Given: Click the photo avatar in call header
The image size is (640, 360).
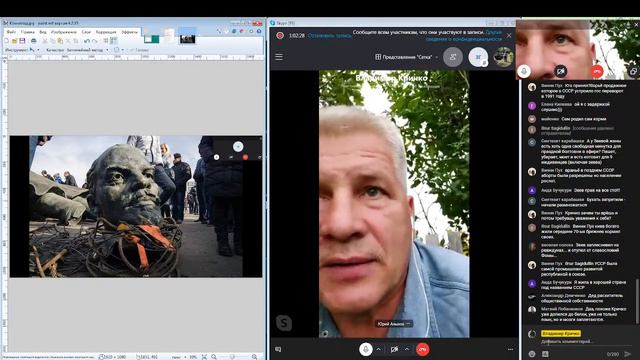Looking at the screenshot, I should [x=503, y=57].
